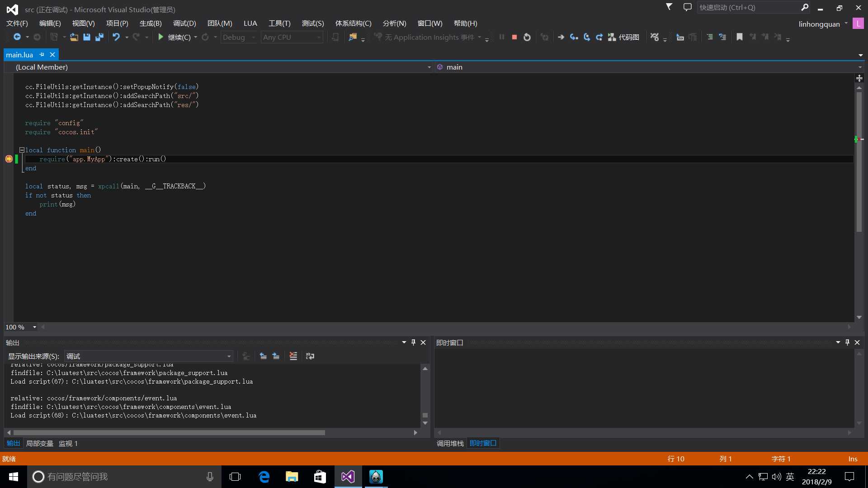This screenshot has width=868, height=488.
Task: Click the Open File folder icon
Action: (x=74, y=37)
